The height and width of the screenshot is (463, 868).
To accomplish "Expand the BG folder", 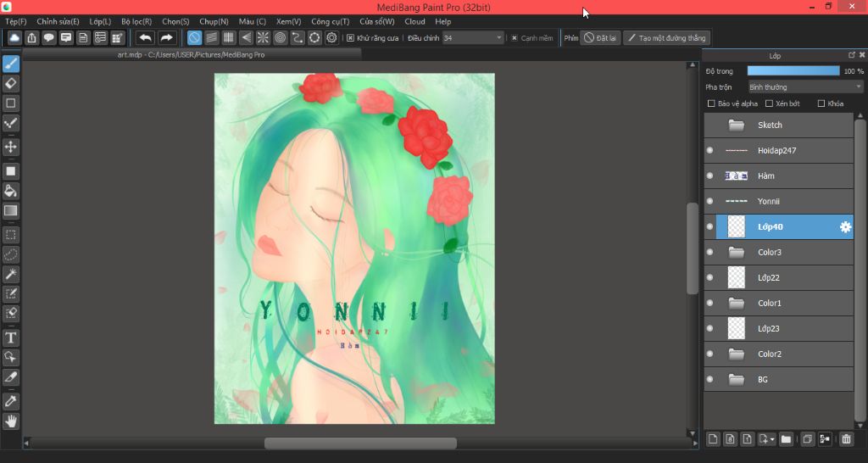I will pyautogui.click(x=737, y=380).
